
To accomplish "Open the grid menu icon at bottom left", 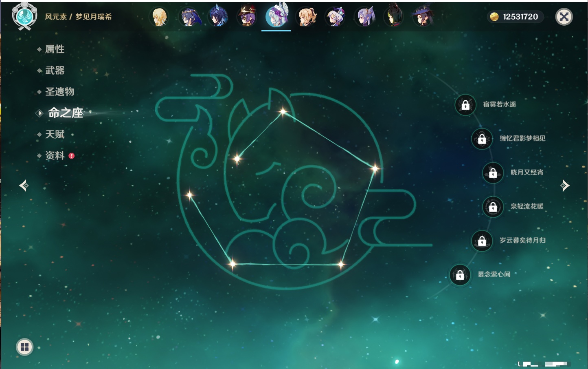I will [24, 347].
